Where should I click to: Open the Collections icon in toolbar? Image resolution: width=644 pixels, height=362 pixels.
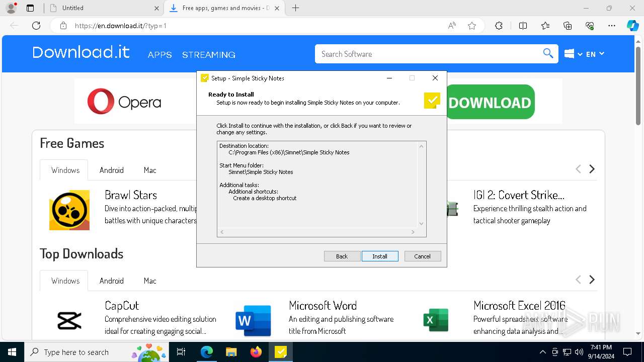coord(568,26)
